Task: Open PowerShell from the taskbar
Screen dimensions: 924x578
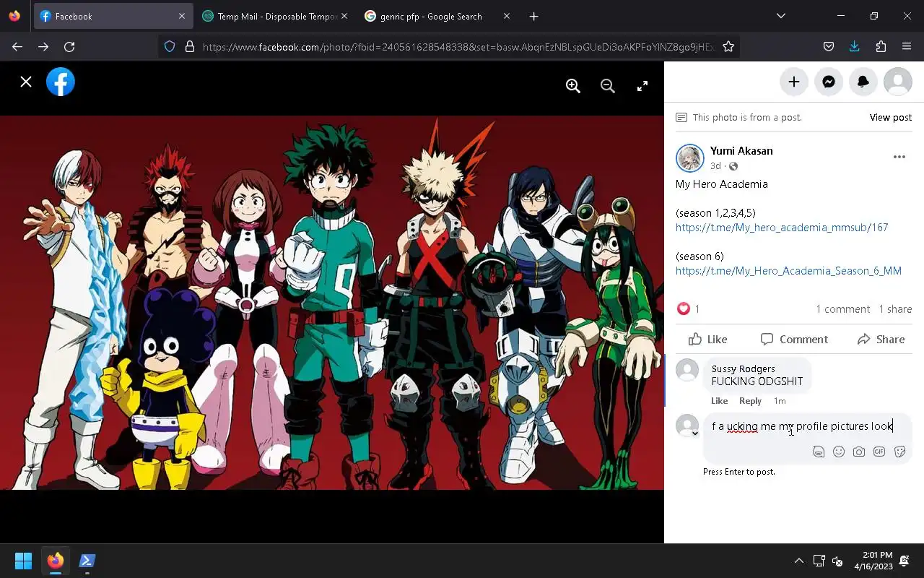Action: 87,561
